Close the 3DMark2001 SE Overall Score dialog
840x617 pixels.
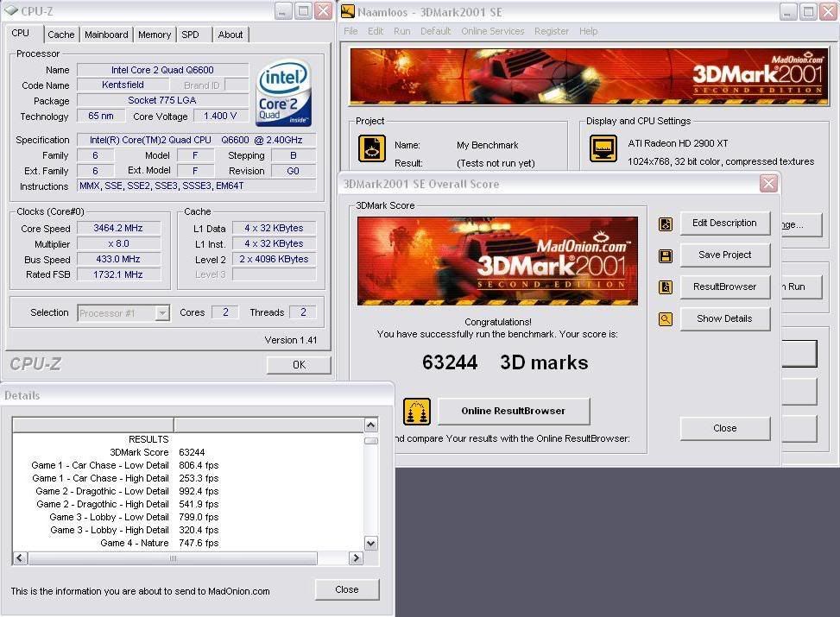(768, 184)
